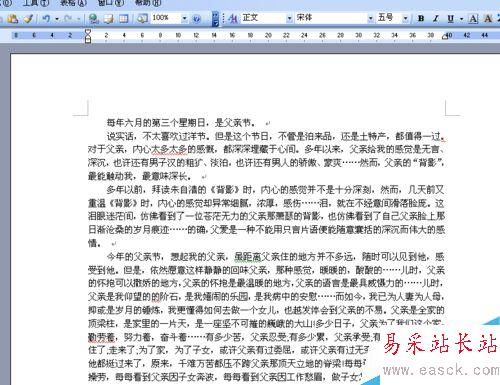Open the 表格(A) menu
Viewport: 500px width, 385px height.
click(x=73, y=3)
